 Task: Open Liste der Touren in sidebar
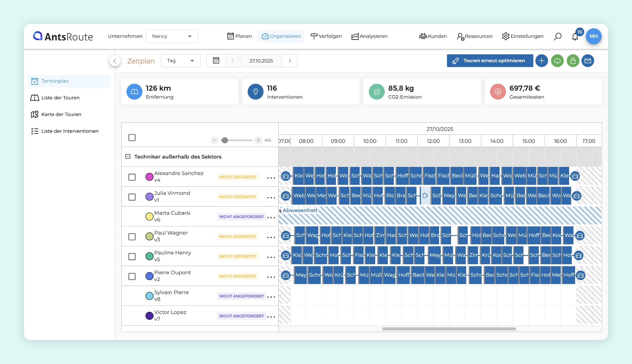[x=60, y=98]
